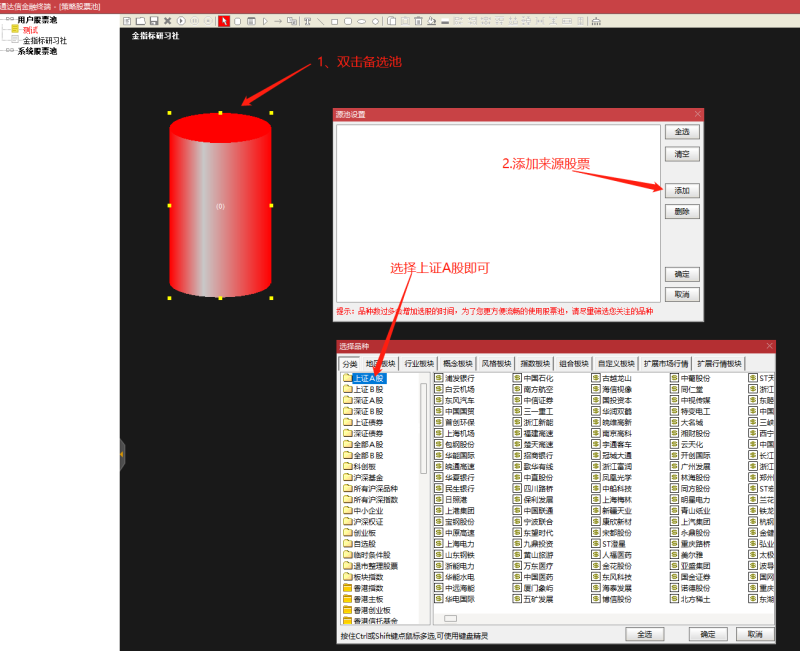
Task: Click the circled play run icon
Action: (181, 21)
